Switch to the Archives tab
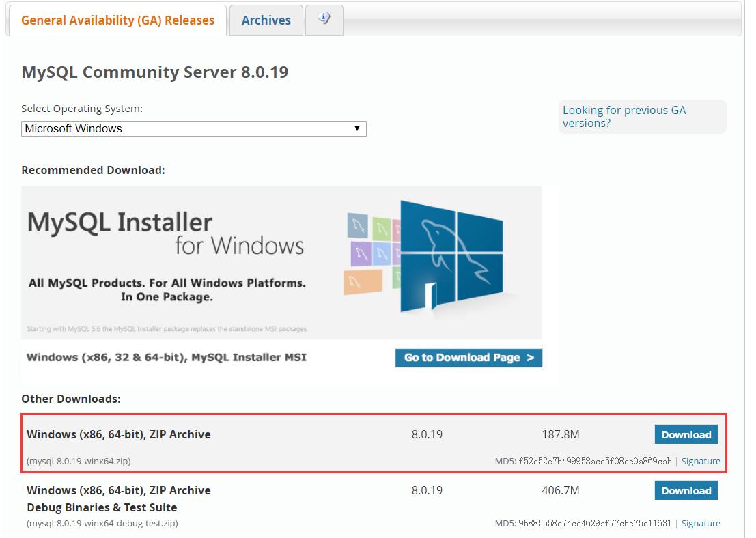This screenshot has width=756, height=538. click(266, 20)
